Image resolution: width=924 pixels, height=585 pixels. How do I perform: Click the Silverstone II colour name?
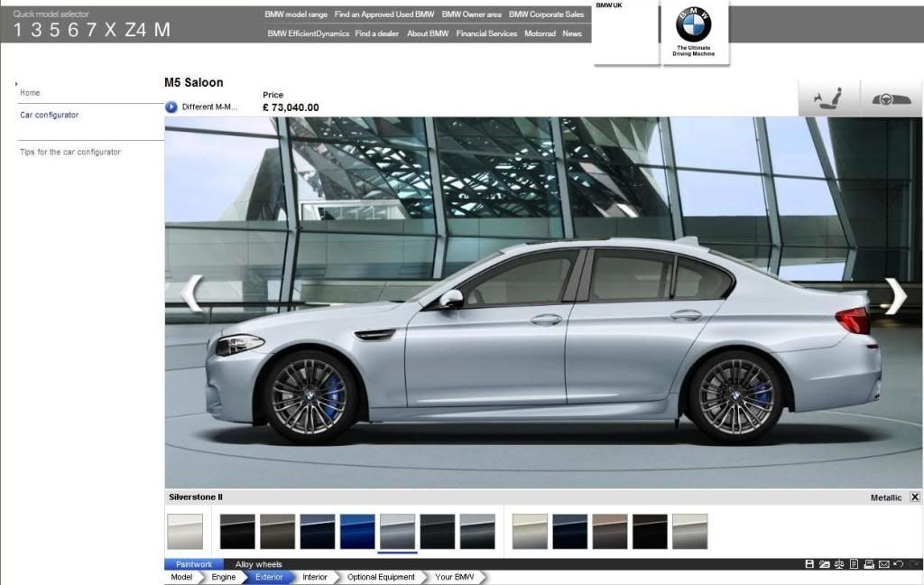pyautogui.click(x=196, y=497)
